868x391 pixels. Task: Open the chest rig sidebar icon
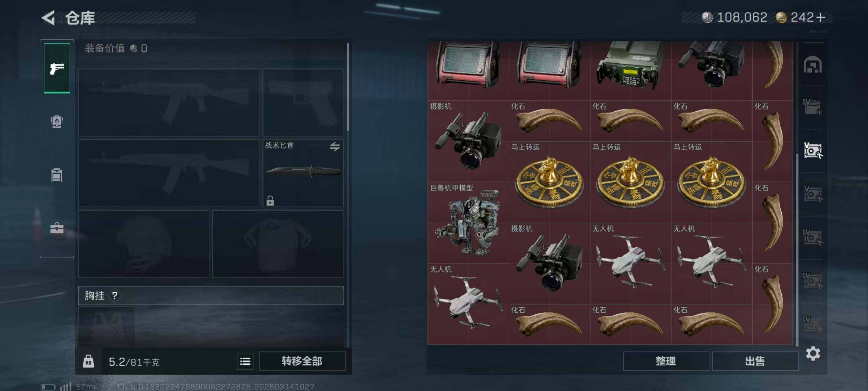coord(57,175)
